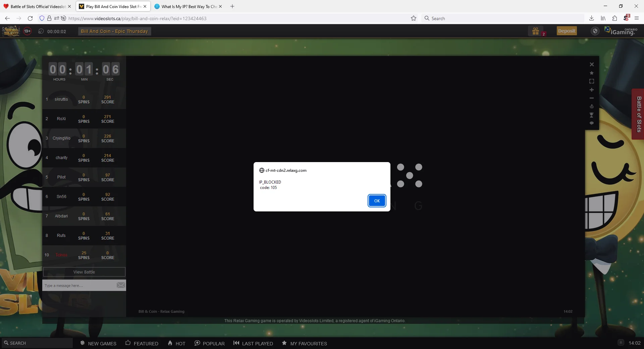The height and width of the screenshot is (349, 644).
Task: Open the Battle of Slots side tab
Action: tap(638, 114)
